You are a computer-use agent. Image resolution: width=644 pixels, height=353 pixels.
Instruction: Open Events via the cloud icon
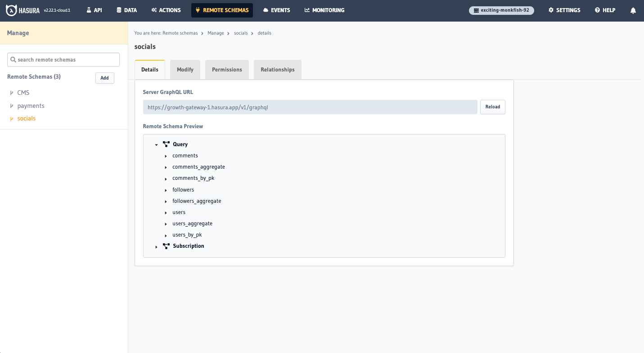tap(266, 10)
